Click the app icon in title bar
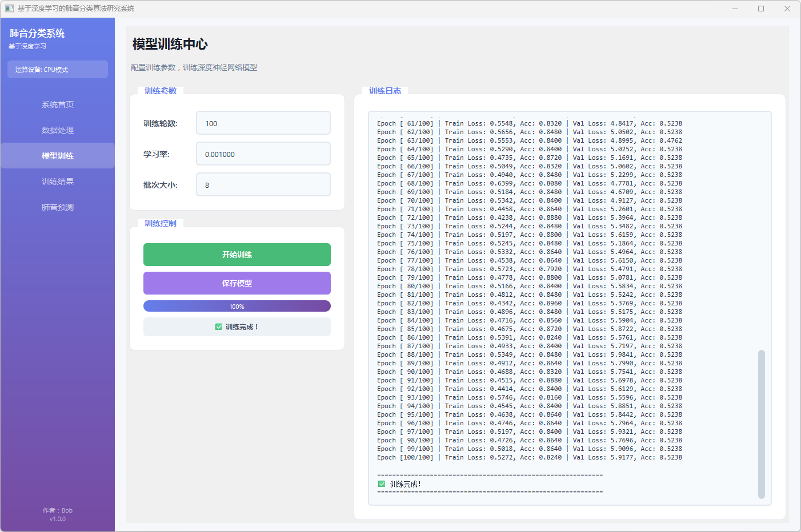The height and width of the screenshot is (532, 801). click(x=9, y=9)
